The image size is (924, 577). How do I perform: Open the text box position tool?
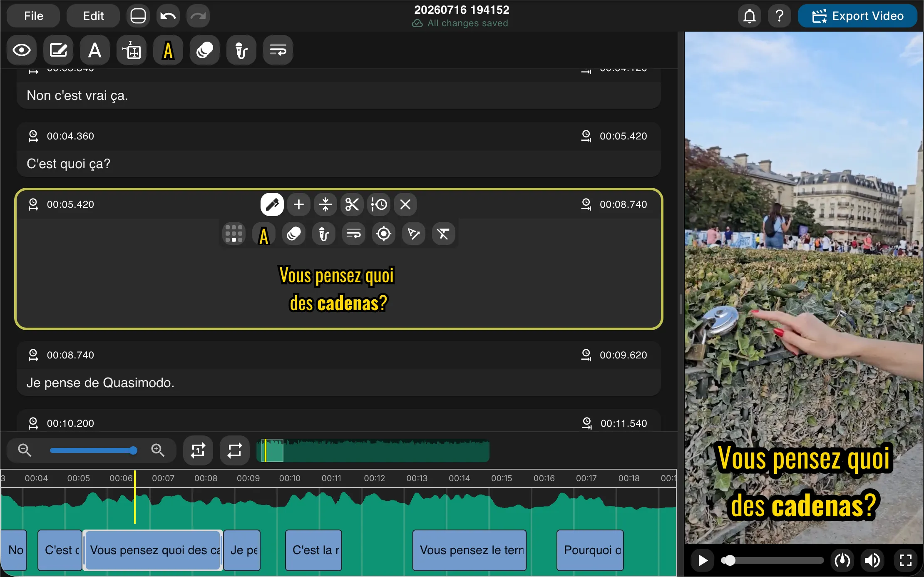[x=132, y=50]
